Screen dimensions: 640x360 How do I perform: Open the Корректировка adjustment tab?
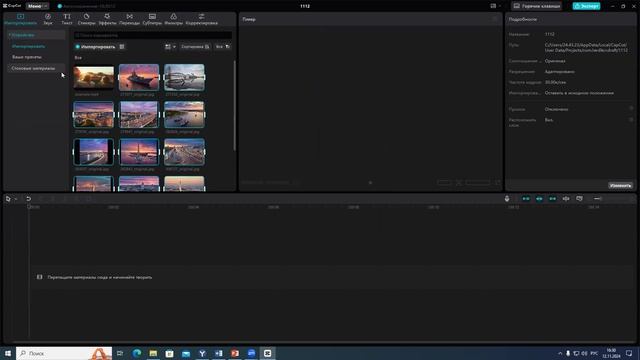click(202, 19)
